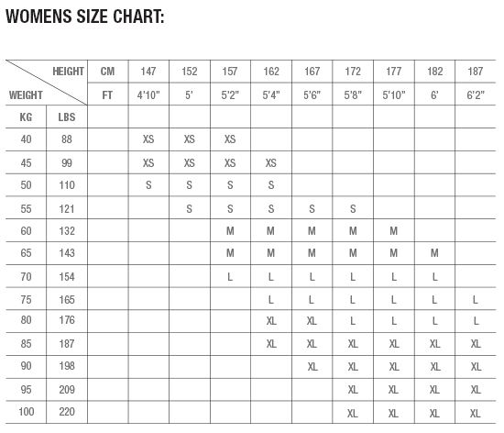Image resolution: width=504 pixels, height=433 pixels.
Task: Select S cell for 55 KG at 172 CM
Action: tap(353, 209)
